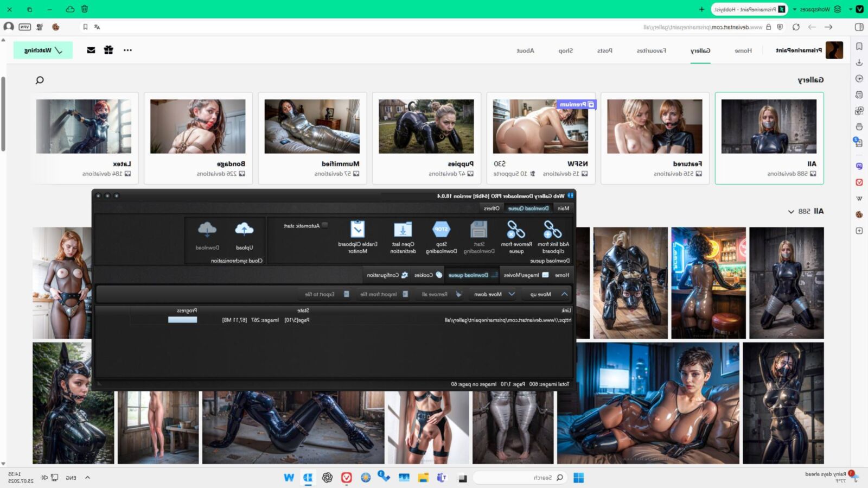This screenshot has width=868, height=488.
Task: Open the notes envelope icon
Action: [x=91, y=50]
